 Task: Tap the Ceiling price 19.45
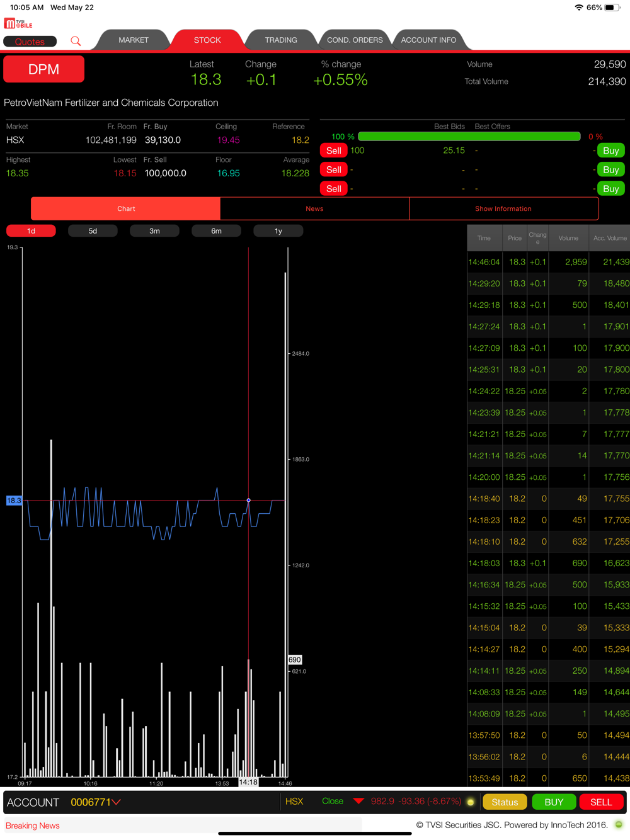(228, 140)
